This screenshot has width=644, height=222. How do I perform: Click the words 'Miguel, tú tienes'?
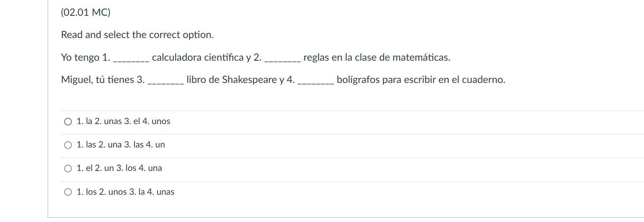(97, 80)
